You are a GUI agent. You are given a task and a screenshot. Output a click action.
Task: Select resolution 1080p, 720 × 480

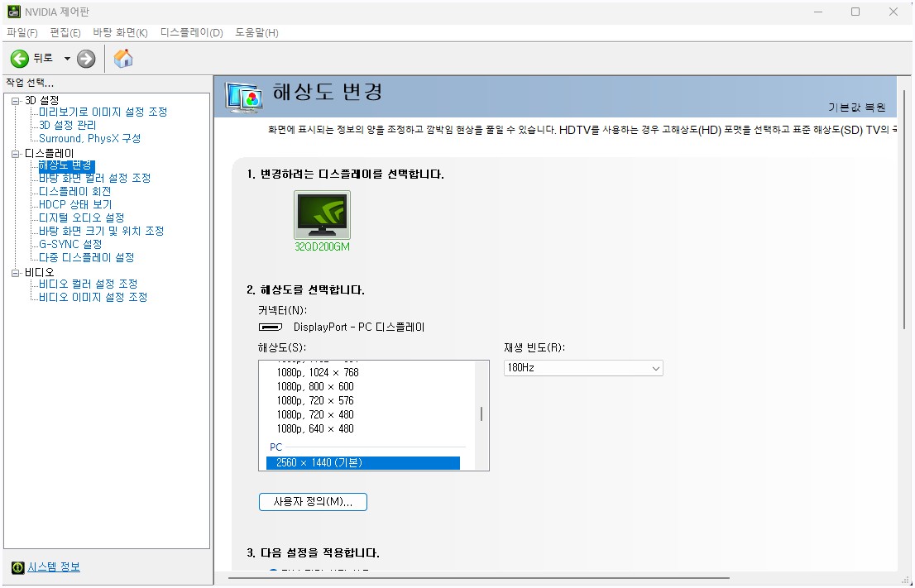315,415
